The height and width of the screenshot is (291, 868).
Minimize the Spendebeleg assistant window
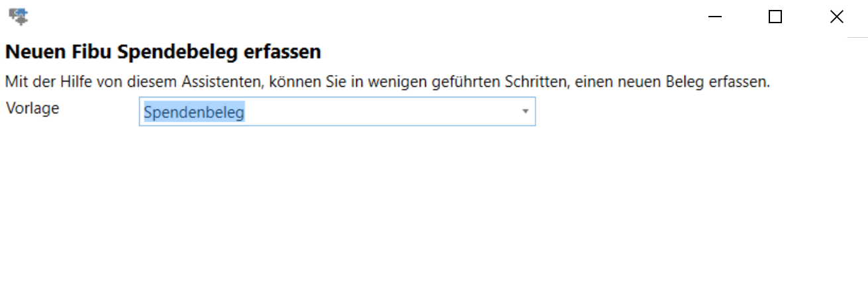click(x=714, y=17)
